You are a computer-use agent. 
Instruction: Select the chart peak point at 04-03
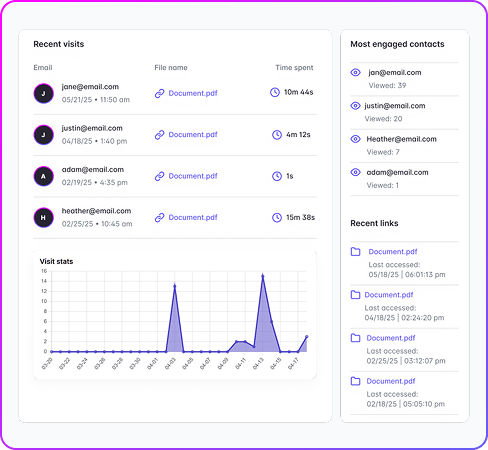pos(175,286)
